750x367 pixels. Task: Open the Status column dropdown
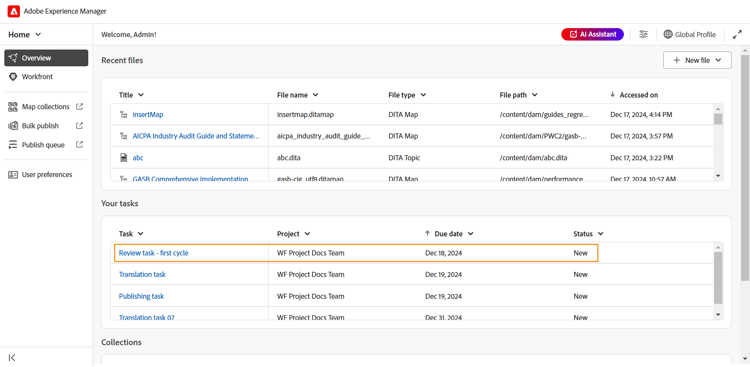[x=600, y=234]
